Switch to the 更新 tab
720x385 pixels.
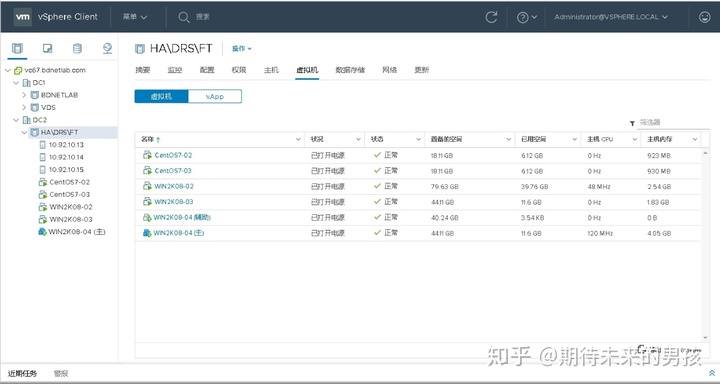(422, 70)
